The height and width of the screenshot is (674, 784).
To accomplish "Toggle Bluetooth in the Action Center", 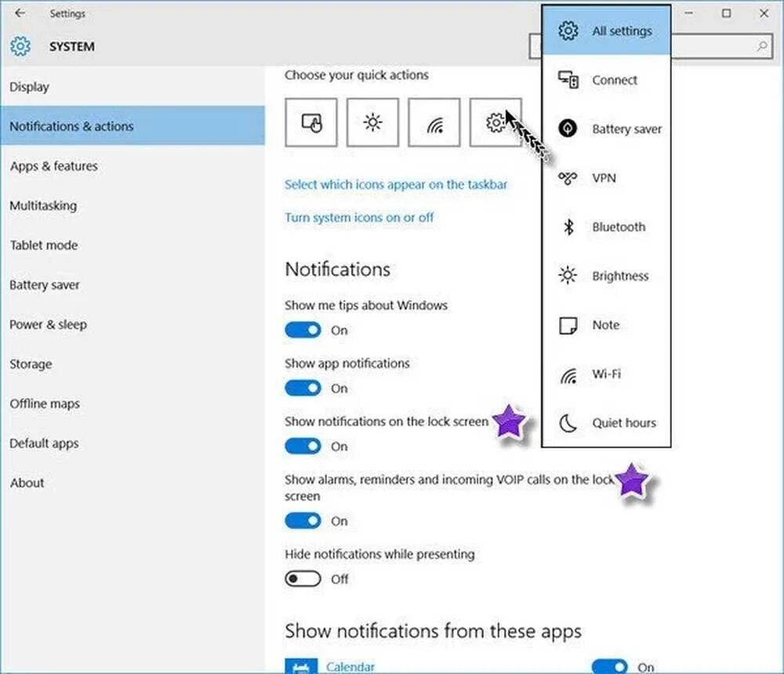I will [x=619, y=227].
